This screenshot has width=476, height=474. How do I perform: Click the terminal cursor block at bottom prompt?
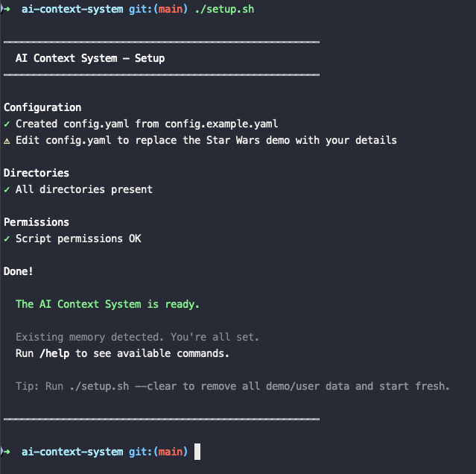(x=197, y=452)
